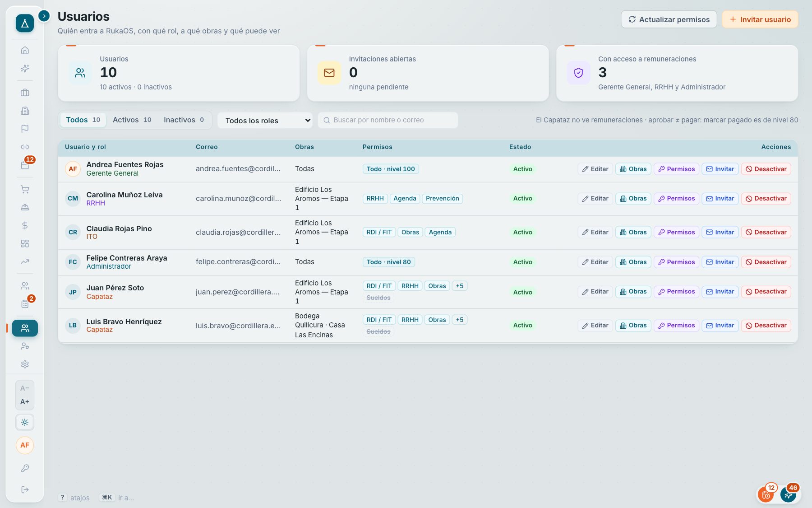Edit Andrea Fuentes Rojas
Viewport: 812px width, 508px height.
click(x=595, y=169)
